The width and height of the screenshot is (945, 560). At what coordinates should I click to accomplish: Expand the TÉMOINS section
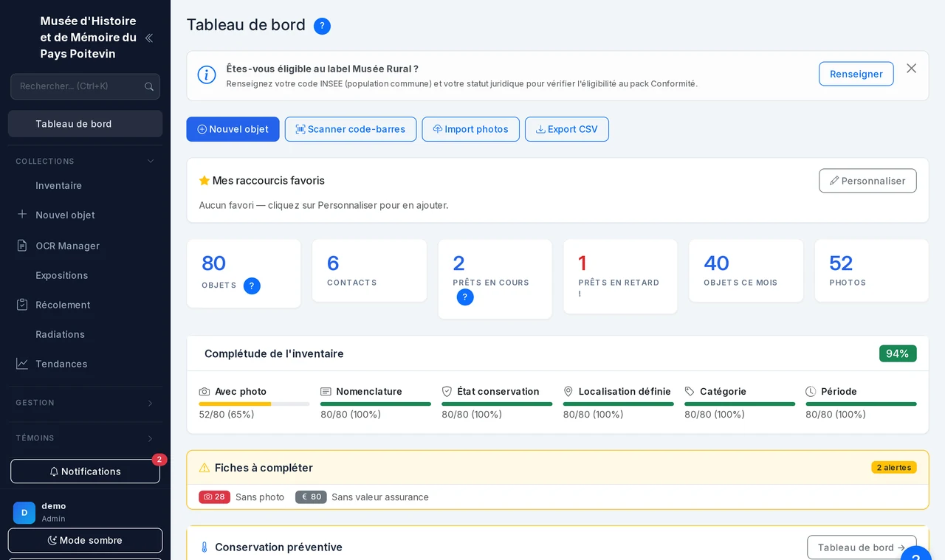(x=85, y=438)
